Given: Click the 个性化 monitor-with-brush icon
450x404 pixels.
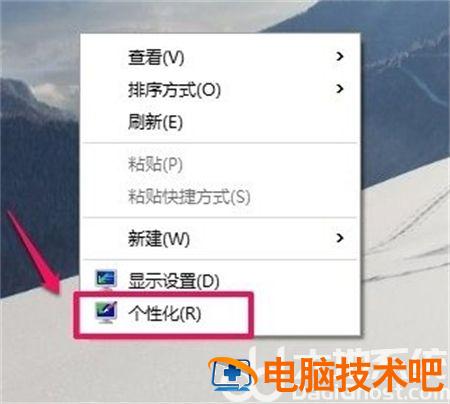Looking at the screenshot, I should click(106, 312).
